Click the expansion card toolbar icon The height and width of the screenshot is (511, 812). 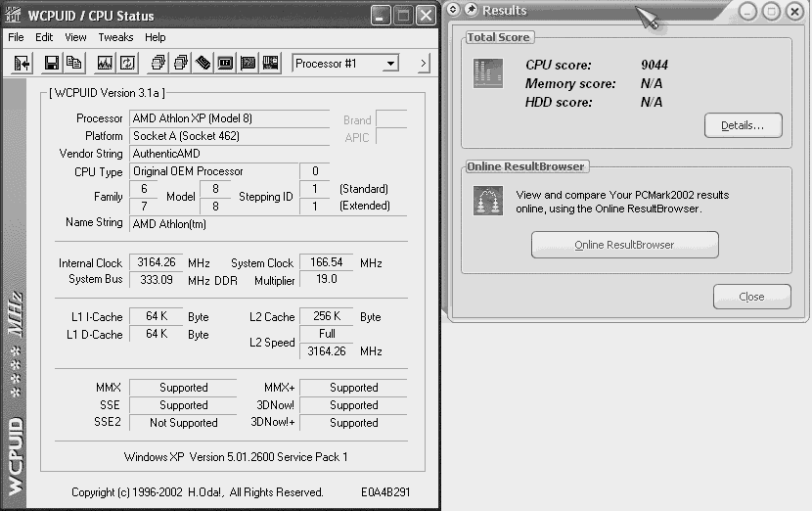[248, 64]
